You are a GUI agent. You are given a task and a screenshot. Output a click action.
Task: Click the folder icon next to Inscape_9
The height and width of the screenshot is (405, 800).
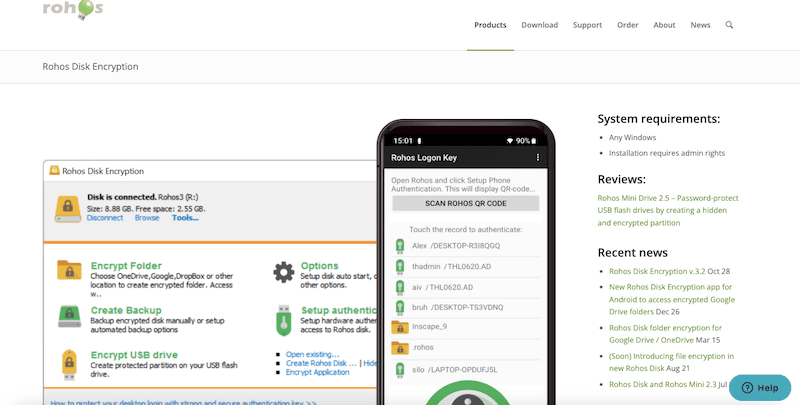click(400, 327)
